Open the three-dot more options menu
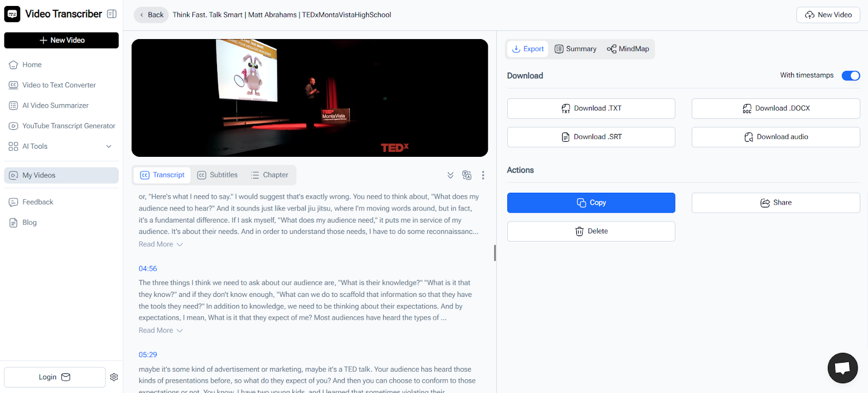 click(x=483, y=175)
